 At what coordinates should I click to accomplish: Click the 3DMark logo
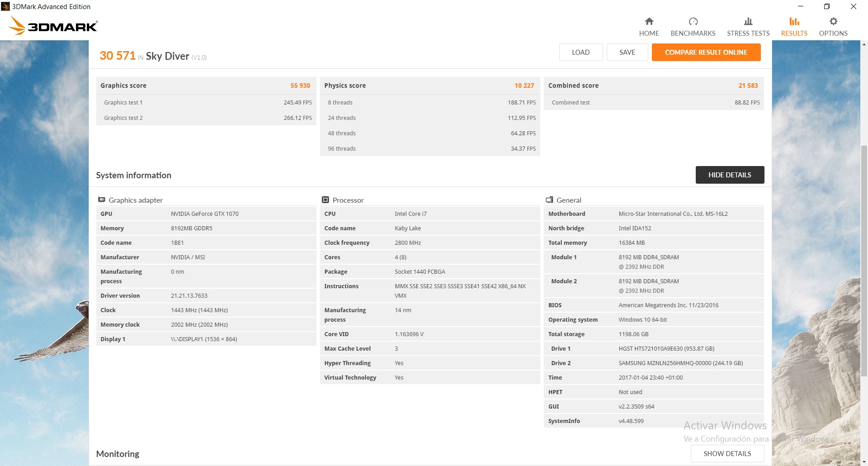click(53, 26)
